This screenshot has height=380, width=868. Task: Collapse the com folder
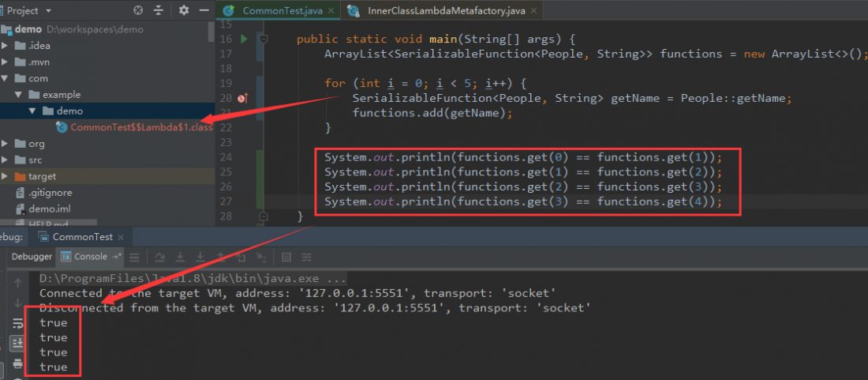pos(6,78)
